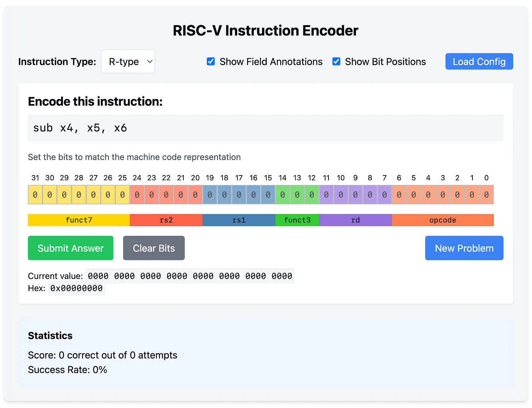The height and width of the screenshot is (408, 532).
Task: Flip bit 9 in the rd field
Action: tap(355, 195)
